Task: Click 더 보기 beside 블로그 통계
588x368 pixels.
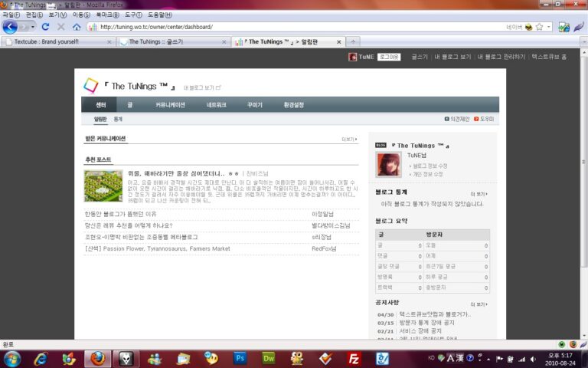Action: [479, 194]
